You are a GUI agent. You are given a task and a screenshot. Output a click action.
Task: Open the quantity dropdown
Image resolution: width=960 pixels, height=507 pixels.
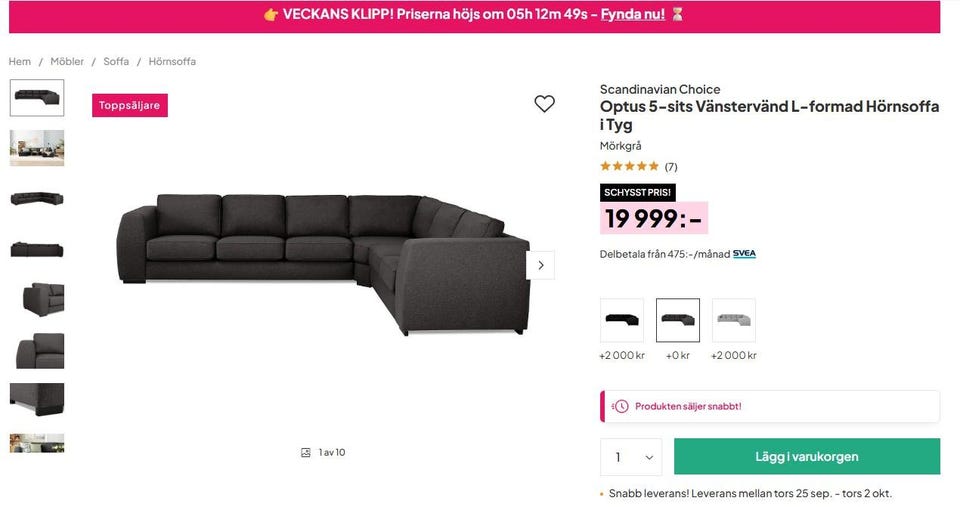(631, 457)
